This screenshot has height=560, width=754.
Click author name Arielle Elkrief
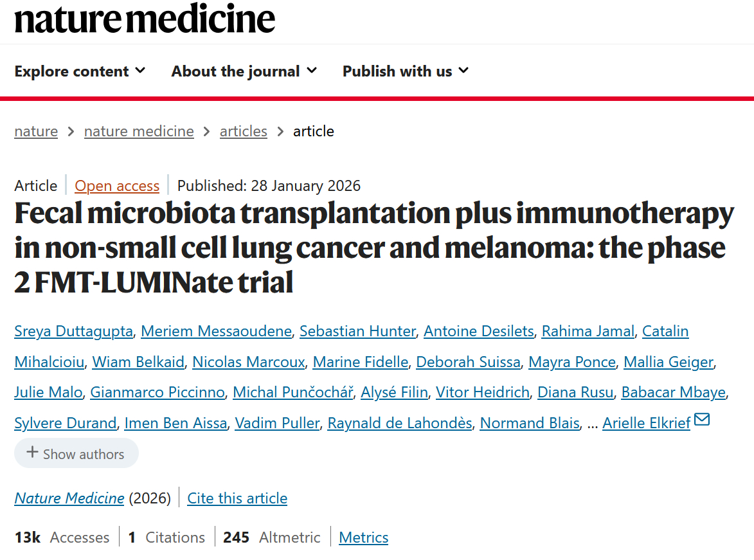[x=646, y=423]
